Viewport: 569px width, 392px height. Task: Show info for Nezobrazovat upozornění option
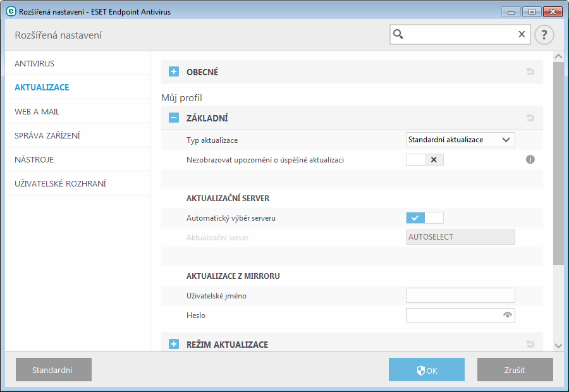(530, 159)
